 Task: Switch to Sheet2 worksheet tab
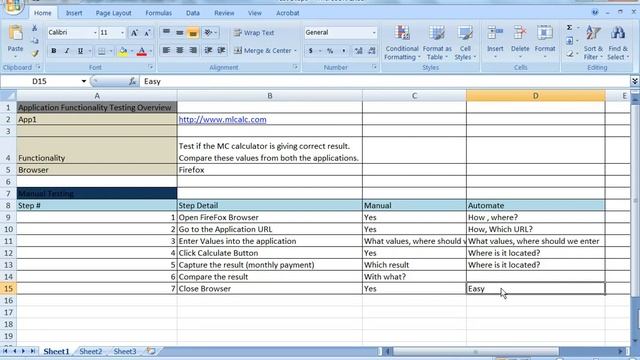[91, 351]
